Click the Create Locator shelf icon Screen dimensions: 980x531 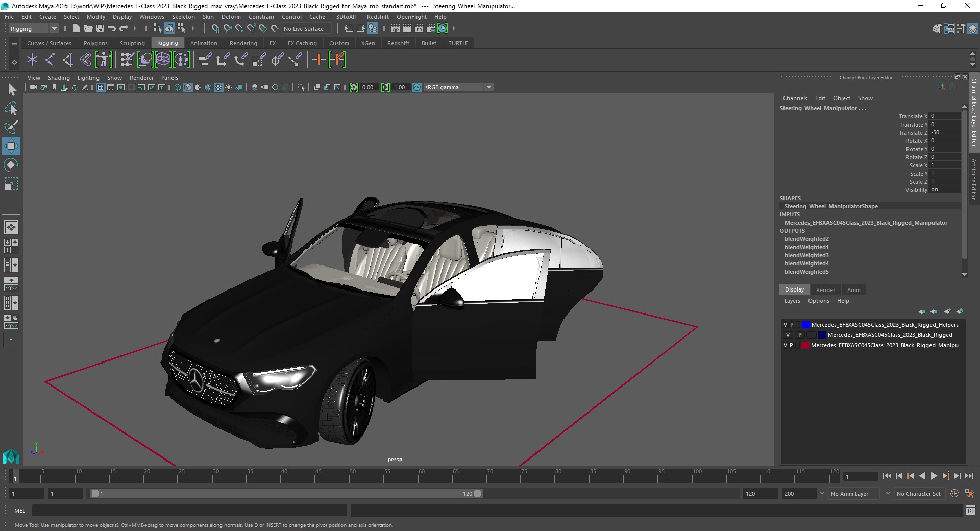(32, 60)
